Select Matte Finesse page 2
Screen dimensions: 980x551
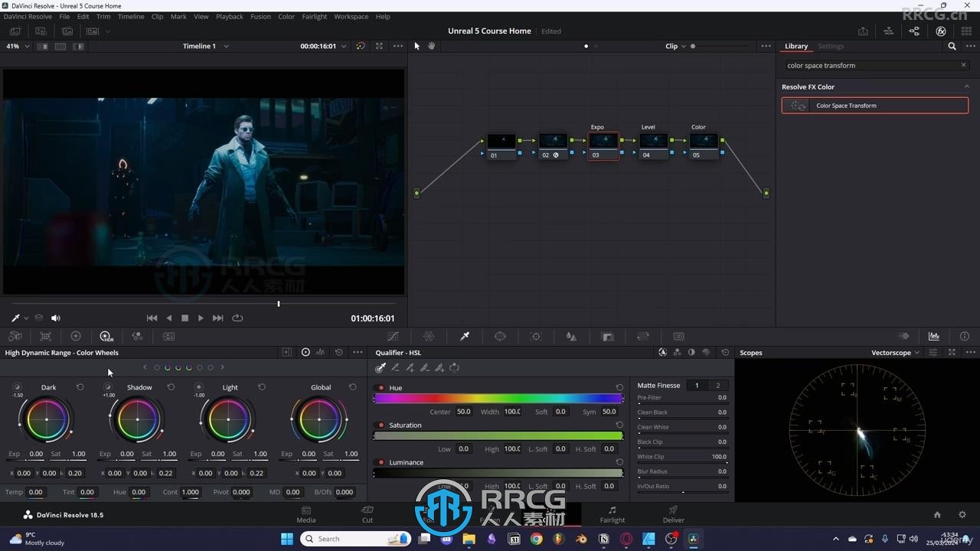[x=717, y=386]
